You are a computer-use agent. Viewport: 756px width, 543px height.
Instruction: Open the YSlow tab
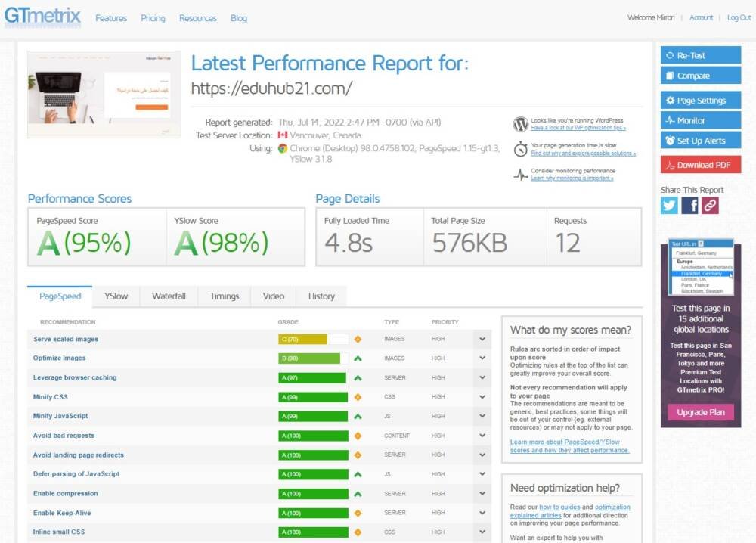coord(116,296)
